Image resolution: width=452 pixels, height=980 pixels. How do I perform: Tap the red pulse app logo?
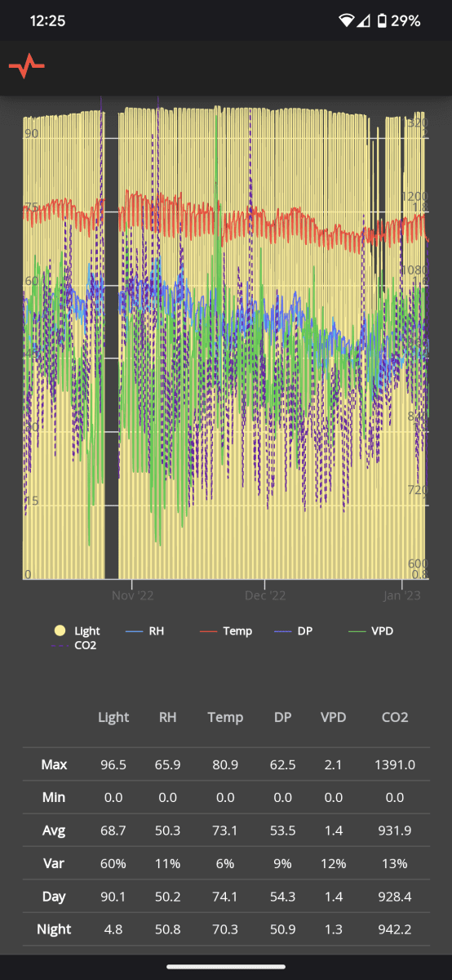(x=27, y=67)
